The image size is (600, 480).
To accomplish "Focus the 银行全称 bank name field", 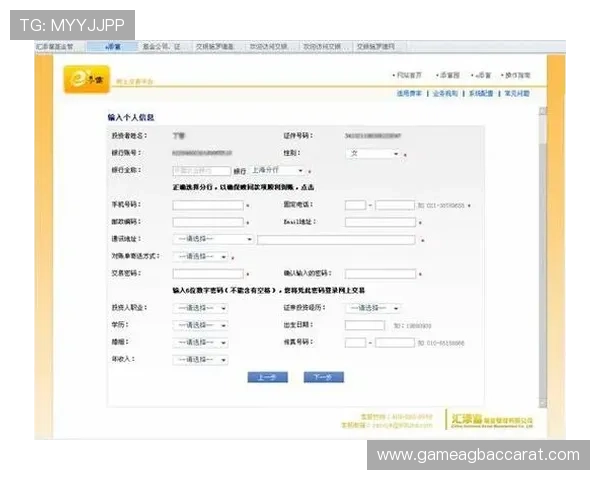I will click(202, 171).
